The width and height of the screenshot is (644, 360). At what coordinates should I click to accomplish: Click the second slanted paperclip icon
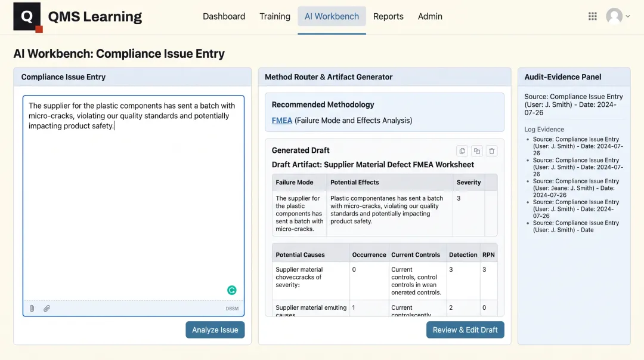[47, 308]
